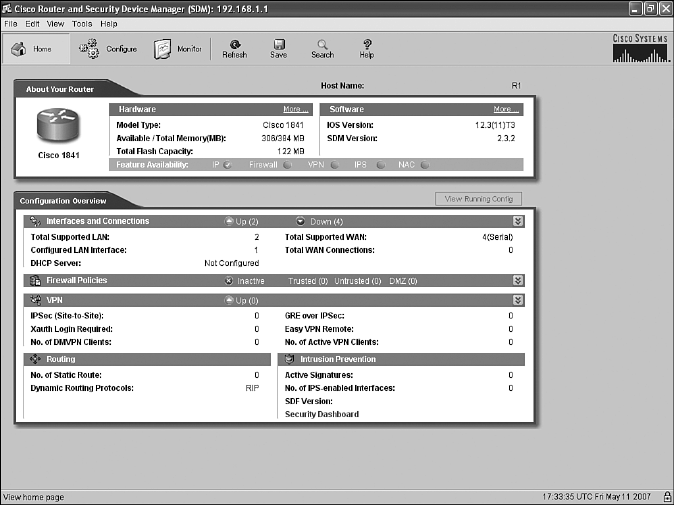
Task: Click the IPS feature availability indicator
Action: [x=381, y=165]
